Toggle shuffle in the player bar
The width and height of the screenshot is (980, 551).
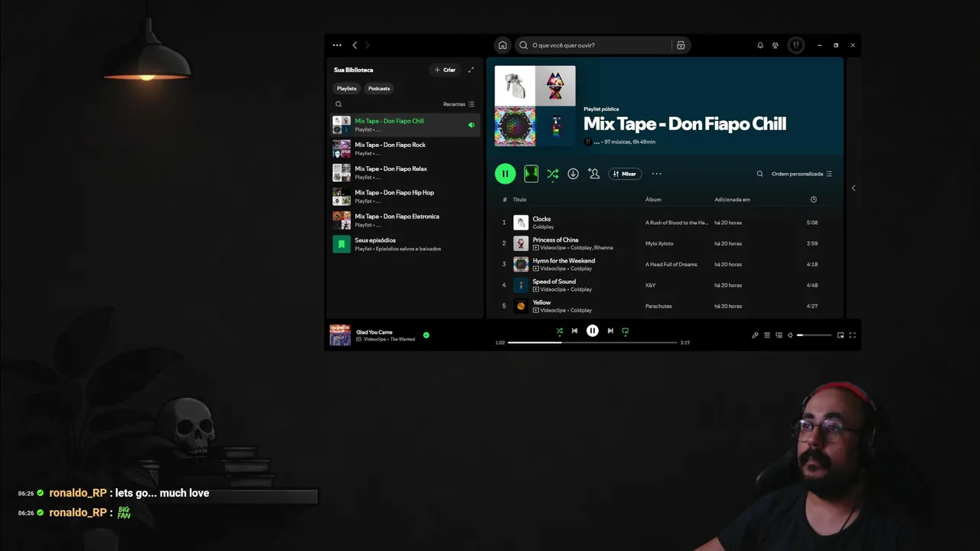pos(559,331)
